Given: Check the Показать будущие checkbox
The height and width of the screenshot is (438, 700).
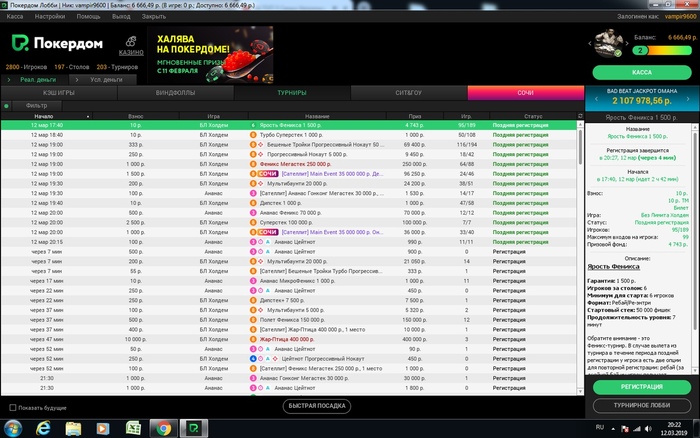Looking at the screenshot, I should click(x=13, y=408).
